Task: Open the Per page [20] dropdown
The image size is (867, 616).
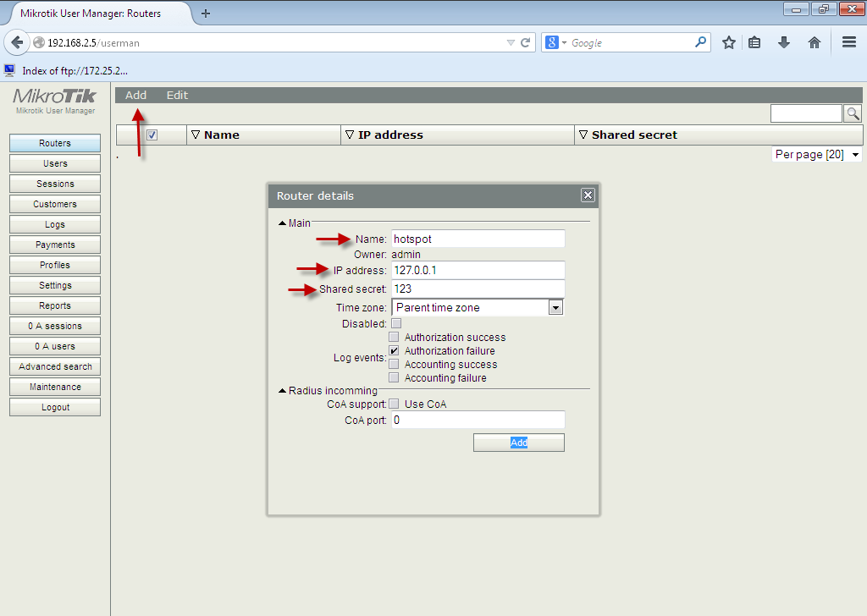Action: tap(817, 154)
